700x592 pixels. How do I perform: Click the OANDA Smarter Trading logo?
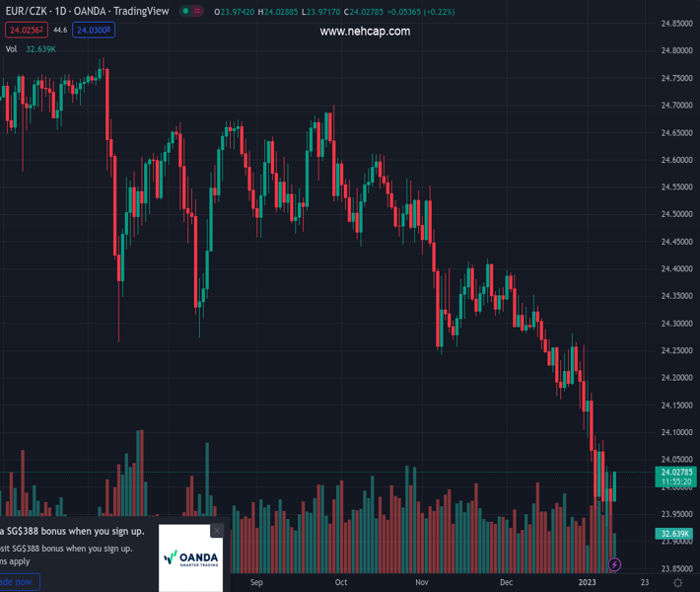[190, 558]
